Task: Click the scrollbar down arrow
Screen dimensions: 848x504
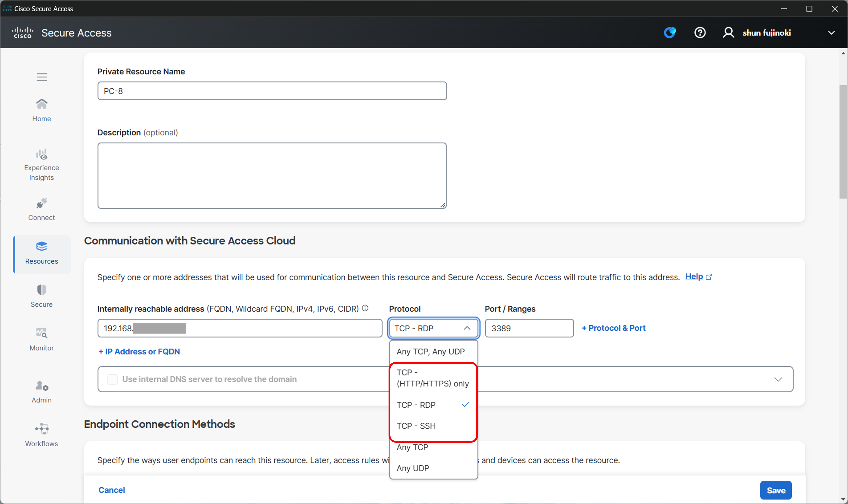Action: point(843,499)
